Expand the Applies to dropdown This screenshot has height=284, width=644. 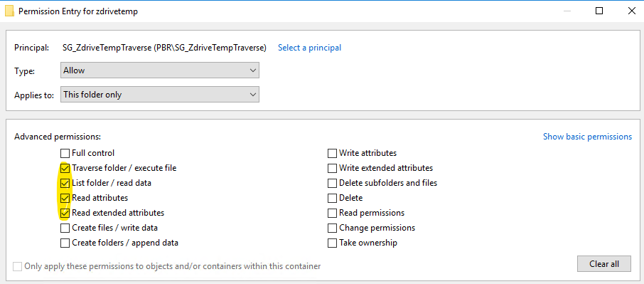click(x=160, y=95)
